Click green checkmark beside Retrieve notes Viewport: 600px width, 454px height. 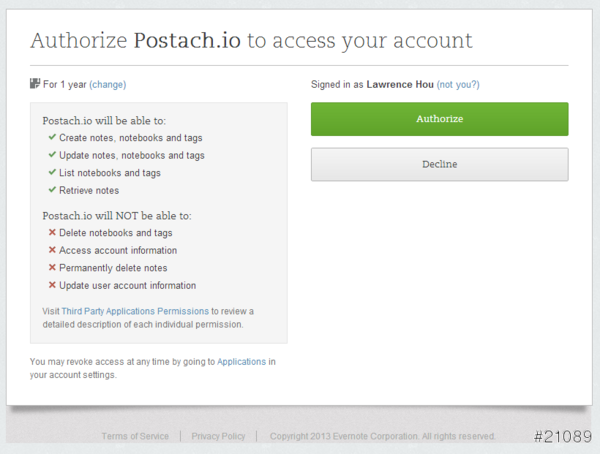pyautogui.click(x=52, y=190)
